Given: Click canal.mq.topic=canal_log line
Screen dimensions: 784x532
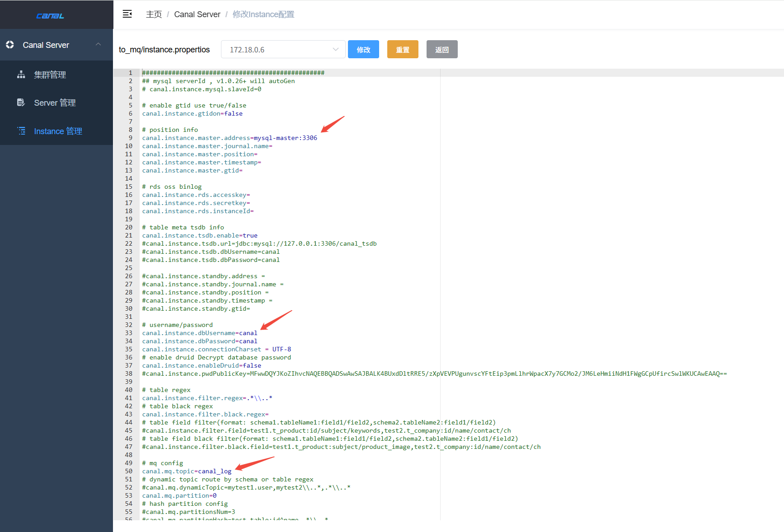Looking at the screenshot, I should [187, 471].
